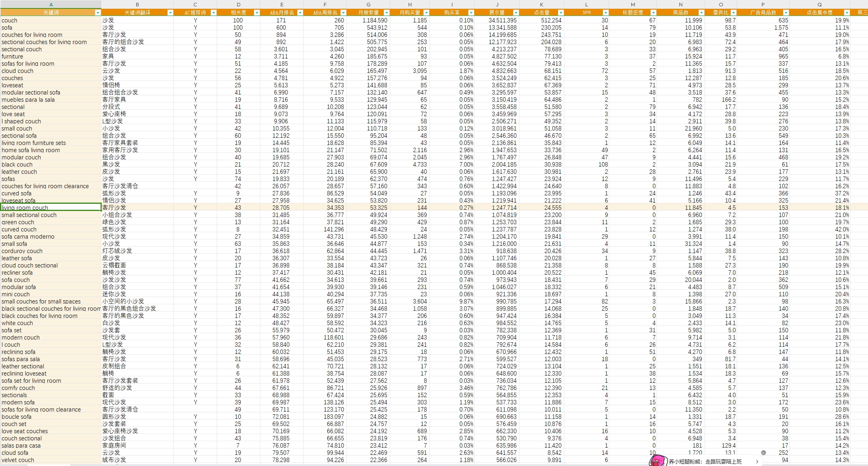Open the 需供比 filter dropdown
Screen dimensions: 868x466
733,13
